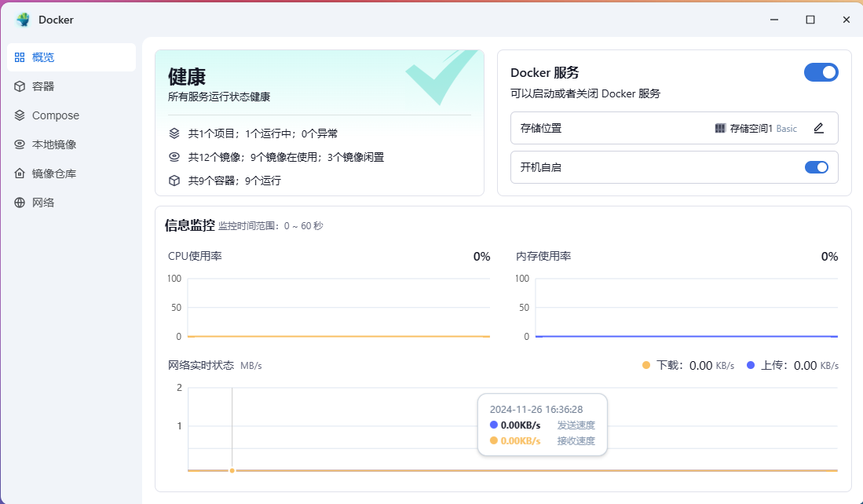
Task: Click the image icon next to 共12个镜像
Action: point(174,157)
